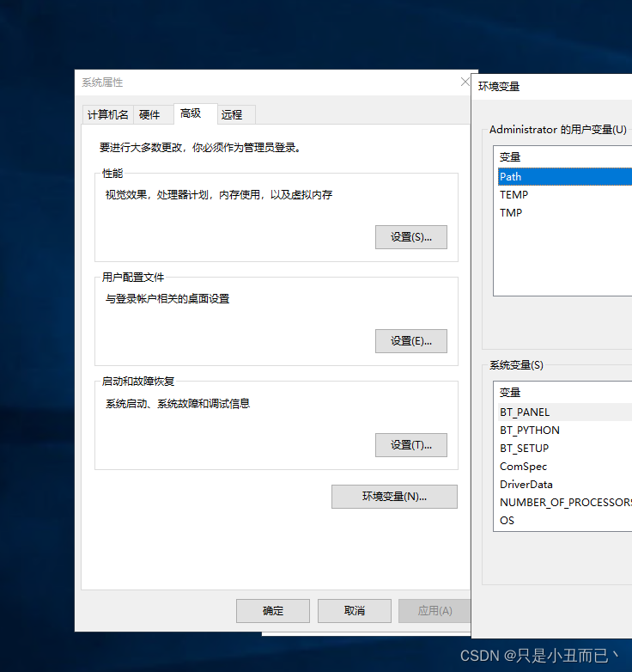
Task: Open the 硬件 tab
Action: coord(154,114)
